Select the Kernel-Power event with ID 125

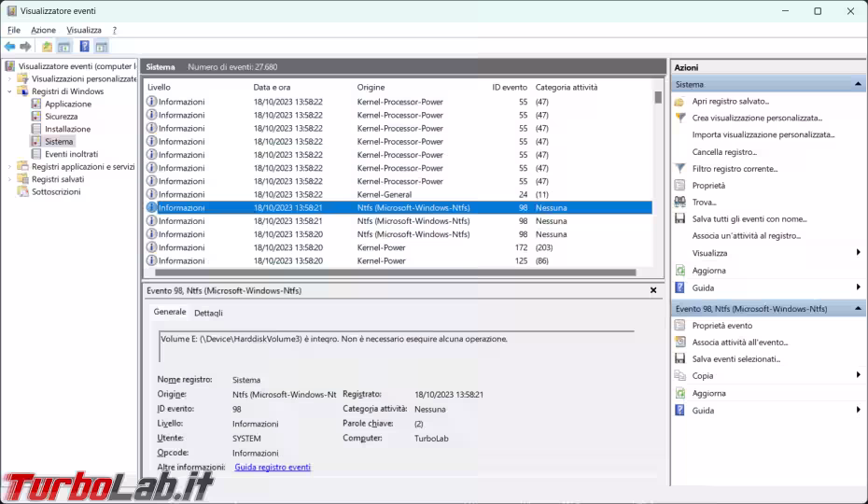point(398,260)
